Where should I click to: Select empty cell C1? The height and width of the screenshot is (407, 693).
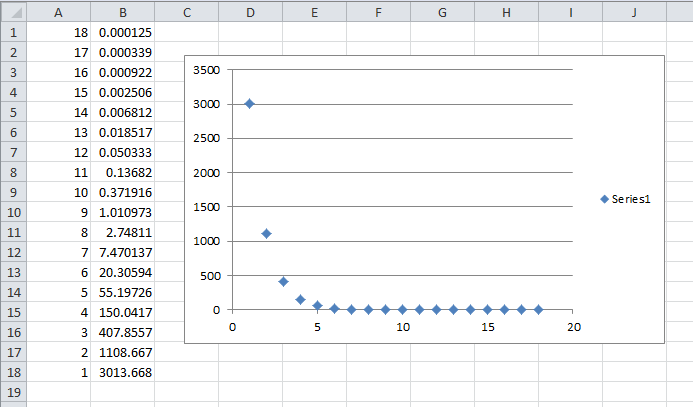point(187,32)
